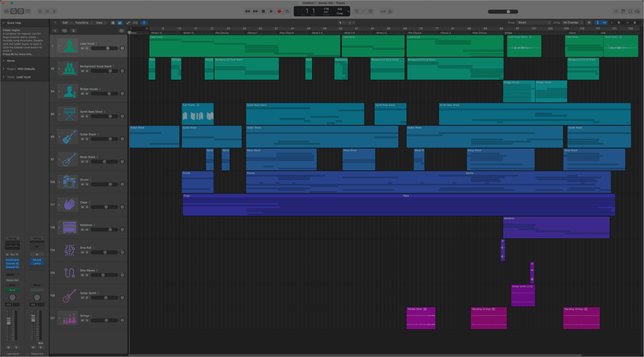Image resolution: width=644 pixels, height=357 pixels.
Task: Open the Editors scissors button
Action: click(x=54, y=11)
